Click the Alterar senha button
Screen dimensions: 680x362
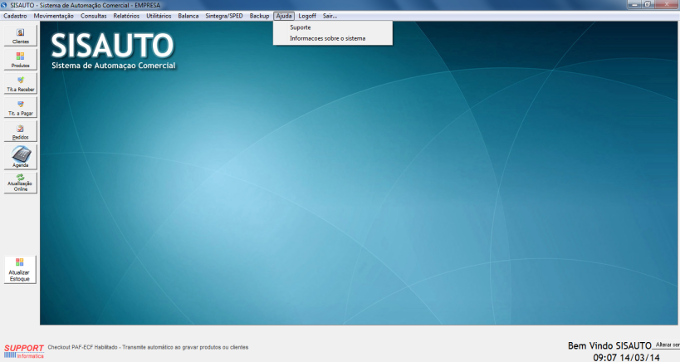(x=667, y=345)
